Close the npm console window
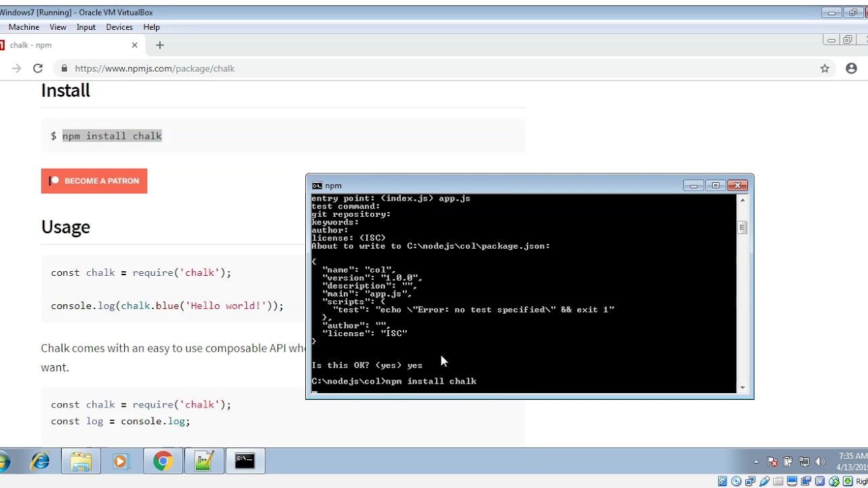868x488 pixels. [x=737, y=185]
